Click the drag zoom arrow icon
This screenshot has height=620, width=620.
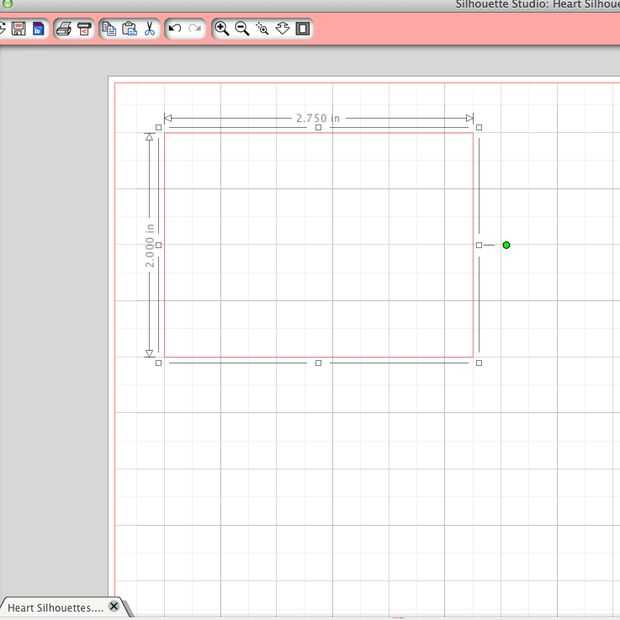click(282, 28)
